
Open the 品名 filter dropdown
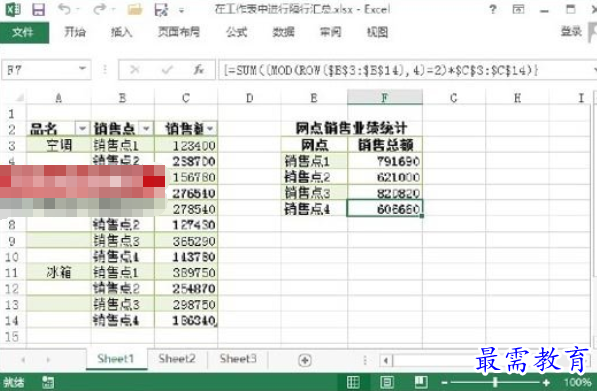click(x=82, y=129)
